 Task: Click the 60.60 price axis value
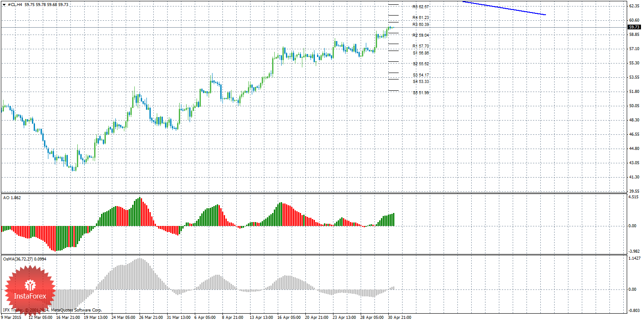point(634,20)
